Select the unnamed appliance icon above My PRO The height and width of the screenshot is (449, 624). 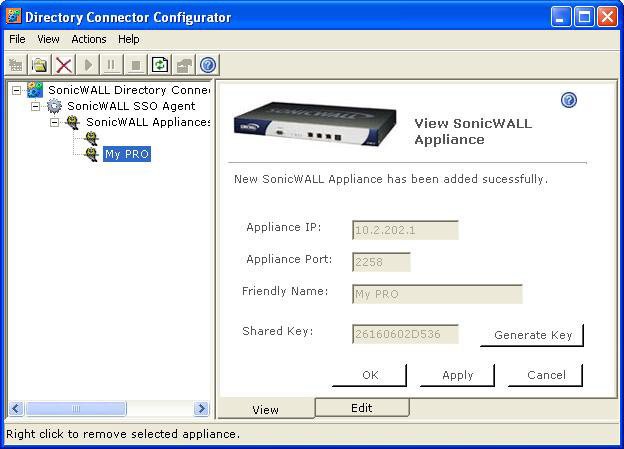(92, 139)
